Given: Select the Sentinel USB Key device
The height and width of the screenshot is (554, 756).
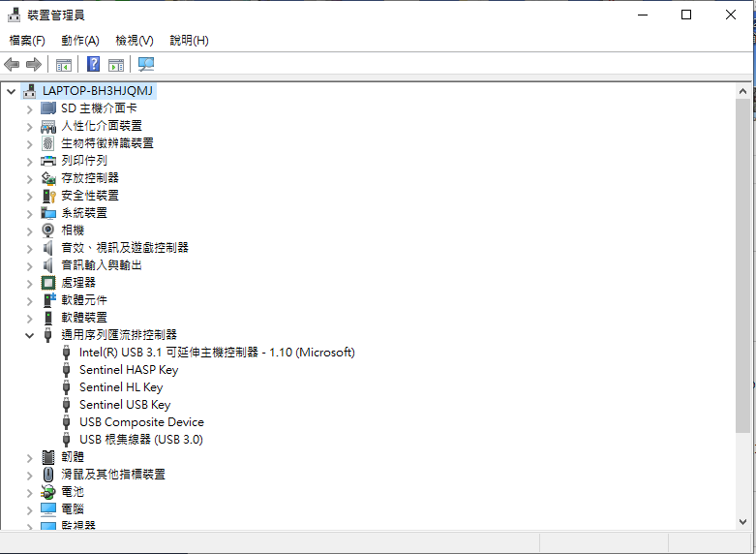Looking at the screenshot, I should coord(125,405).
